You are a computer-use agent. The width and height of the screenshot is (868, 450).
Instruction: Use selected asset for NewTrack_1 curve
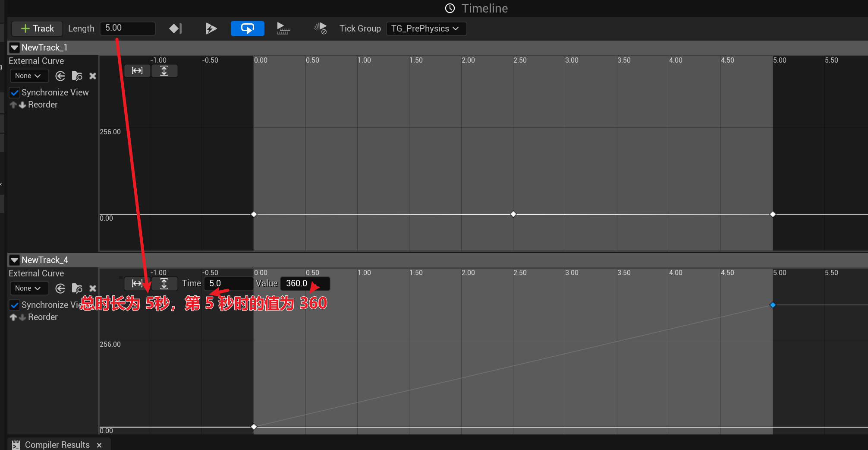coord(60,76)
